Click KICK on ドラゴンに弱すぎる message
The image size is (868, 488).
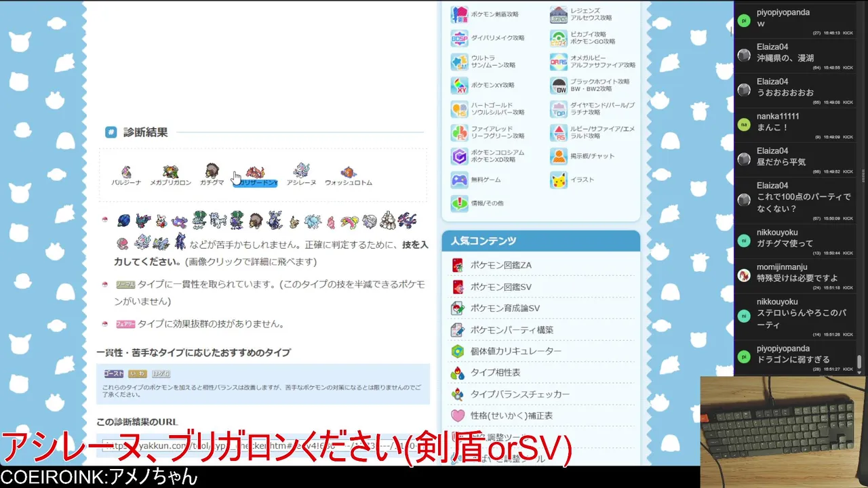(x=848, y=369)
